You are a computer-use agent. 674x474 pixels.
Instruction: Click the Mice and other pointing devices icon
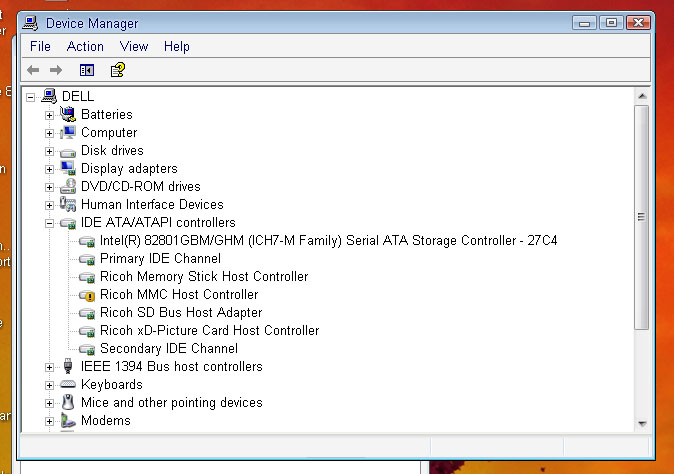[x=68, y=402]
